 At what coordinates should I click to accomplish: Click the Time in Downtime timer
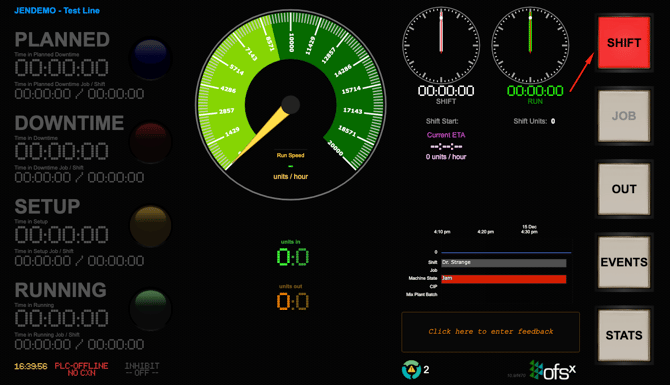tap(62, 151)
